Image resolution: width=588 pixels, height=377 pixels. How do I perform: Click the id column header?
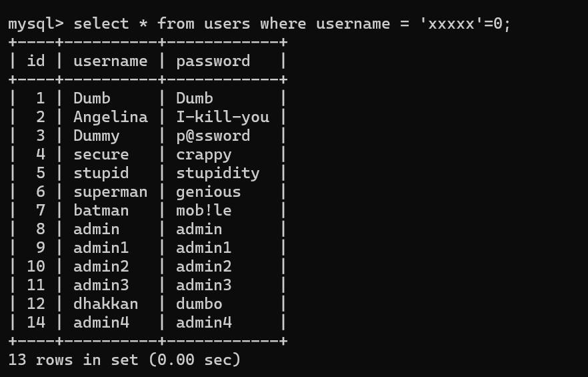[36, 61]
